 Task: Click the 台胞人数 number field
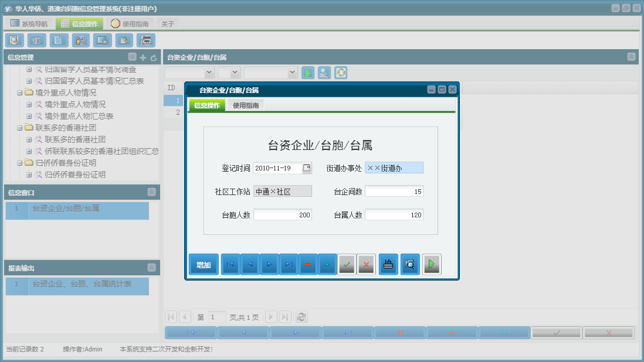coord(283,215)
